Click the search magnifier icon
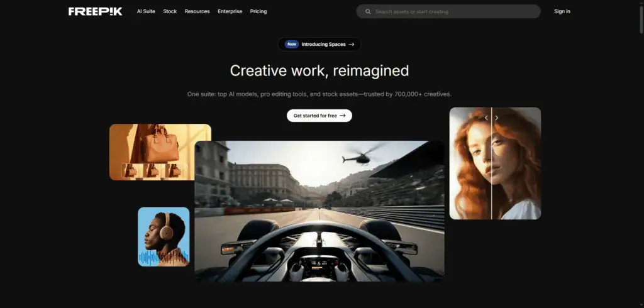Image resolution: width=644 pixels, height=308 pixels. pyautogui.click(x=368, y=11)
